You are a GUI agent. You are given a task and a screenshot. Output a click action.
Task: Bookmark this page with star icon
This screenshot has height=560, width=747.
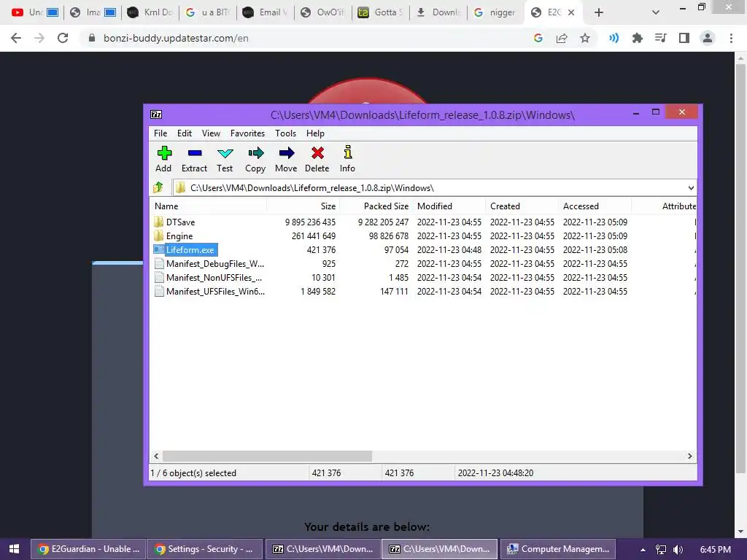(x=585, y=38)
